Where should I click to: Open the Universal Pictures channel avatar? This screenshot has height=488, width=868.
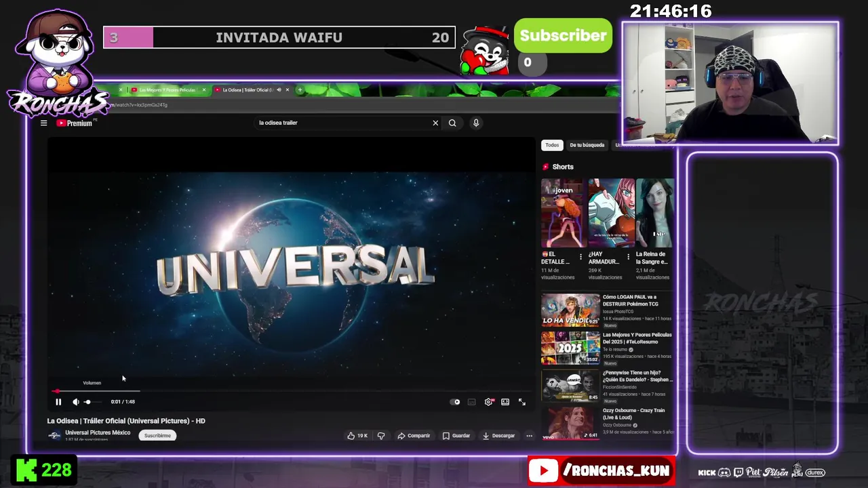tap(54, 435)
